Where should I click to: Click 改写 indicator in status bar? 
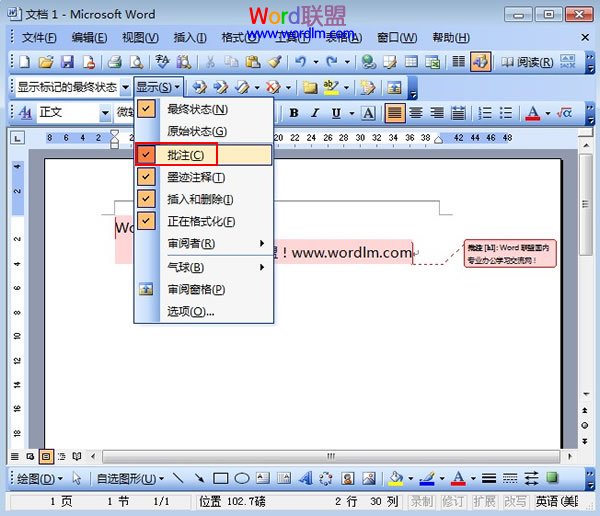[x=515, y=501]
